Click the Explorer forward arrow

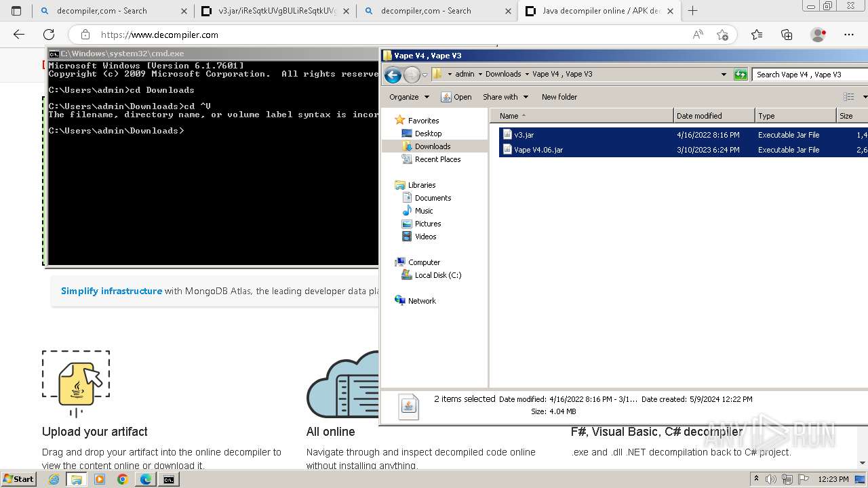point(411,75)
